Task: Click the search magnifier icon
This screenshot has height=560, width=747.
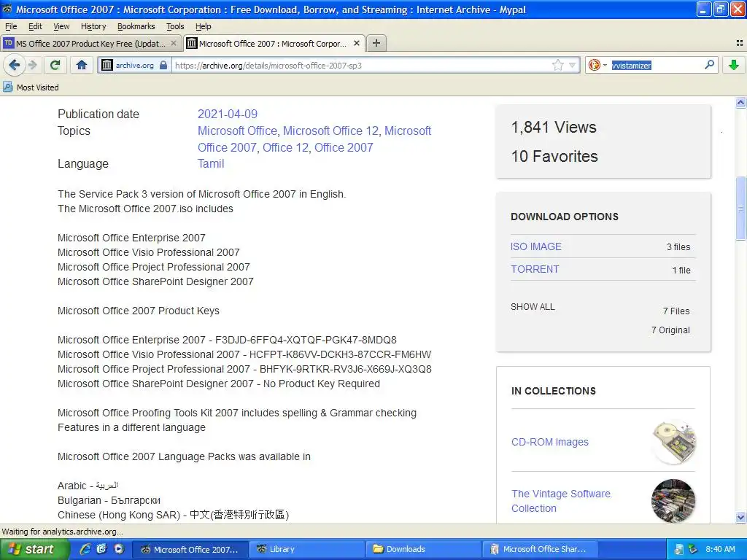Action: click(x=709, y=65)
